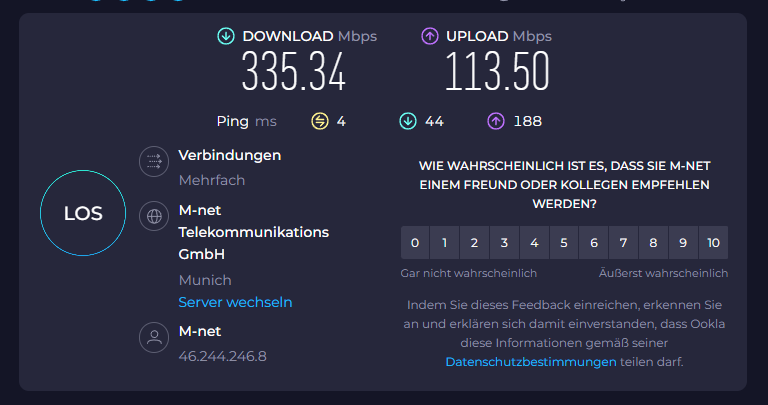Click the IP address 46.244.246.8
This screenshot has width=768, height=405.
222,356
